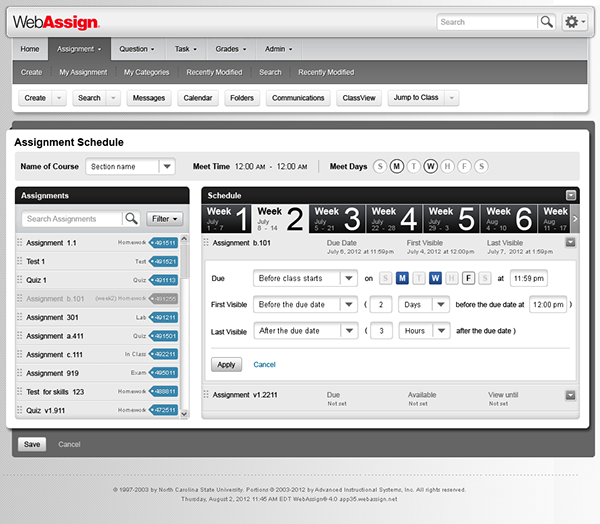Click the Search Assignments magnifier icon
Screen dimensions: 600x524
tap(131, 218)
